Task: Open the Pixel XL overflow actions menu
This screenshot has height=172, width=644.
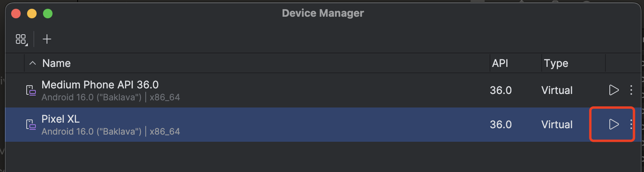Action: [631, 125]
